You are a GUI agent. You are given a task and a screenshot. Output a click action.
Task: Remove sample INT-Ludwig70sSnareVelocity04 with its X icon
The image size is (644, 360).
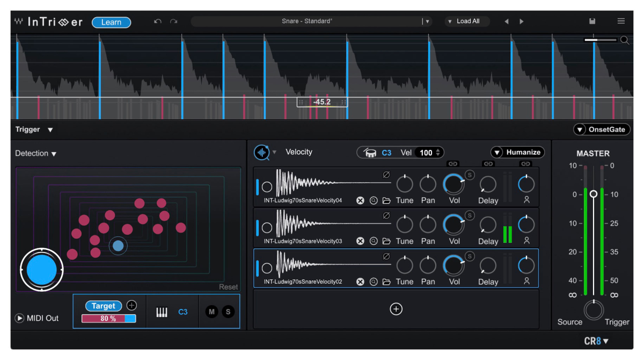coord(360,200)
